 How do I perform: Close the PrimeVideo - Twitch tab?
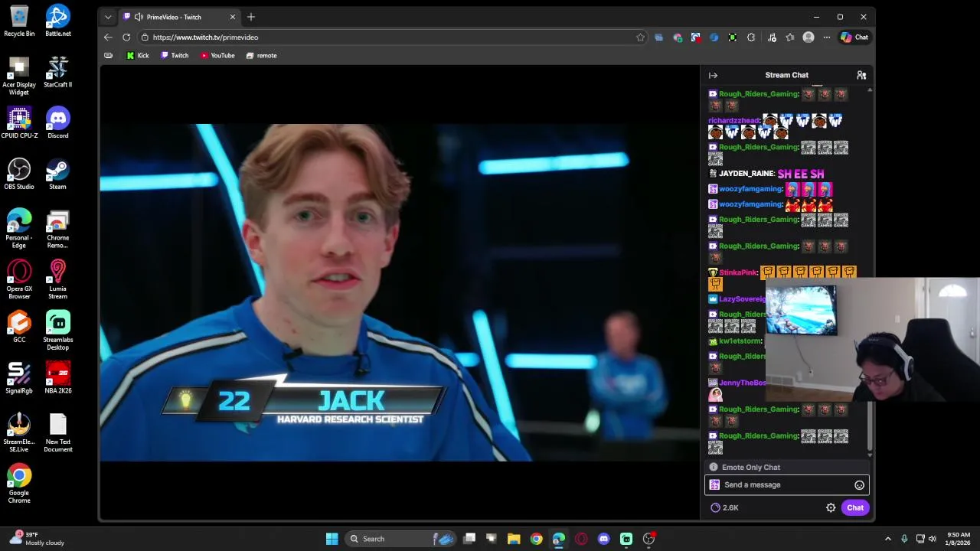[233, 17]
